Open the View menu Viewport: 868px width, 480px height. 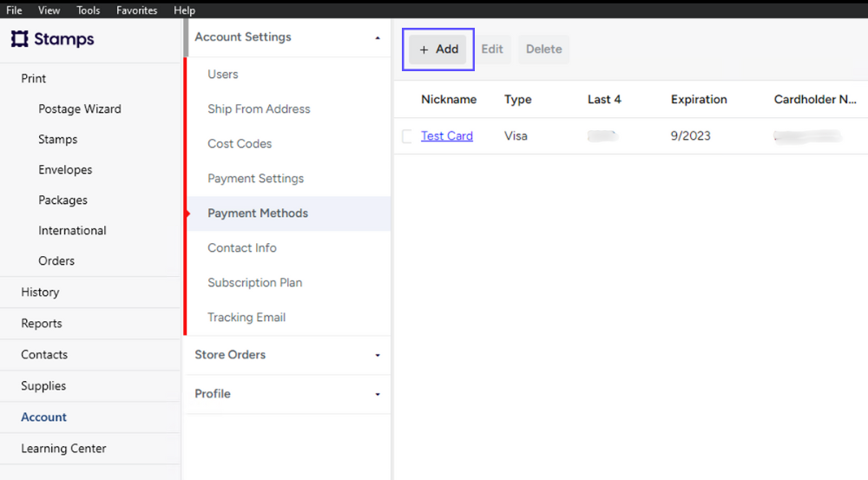coord(49,10)
